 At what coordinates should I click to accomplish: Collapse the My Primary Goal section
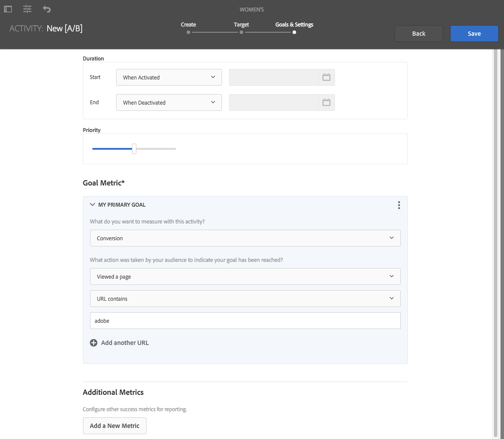[92, 205]
